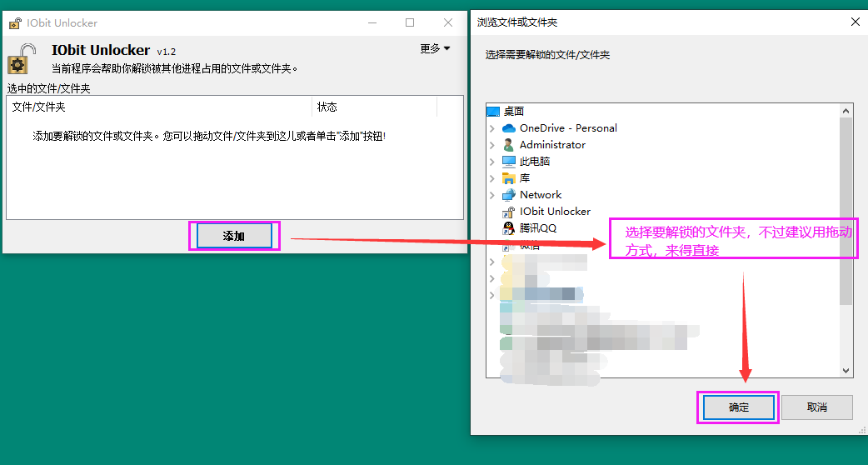The height and width of the screenshot is (465, 868).
Task: Click the 添加 button
Action: click(234, 236)
